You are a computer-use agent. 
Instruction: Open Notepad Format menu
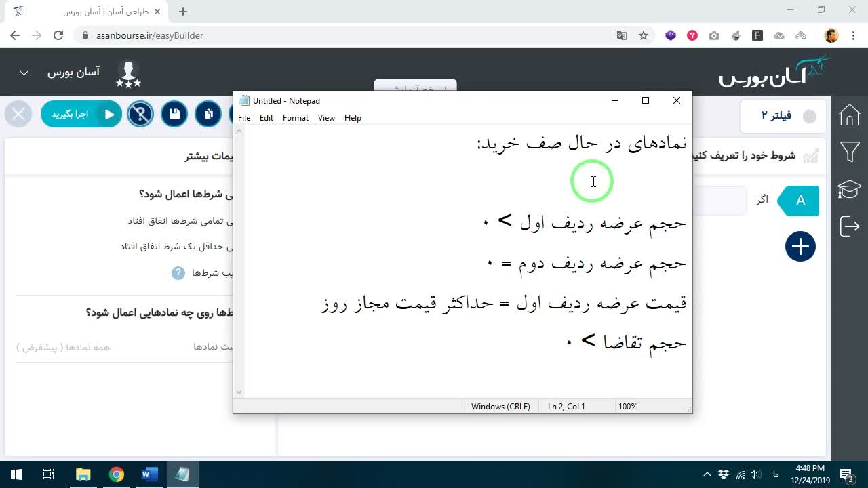click(x=296, y=118)
